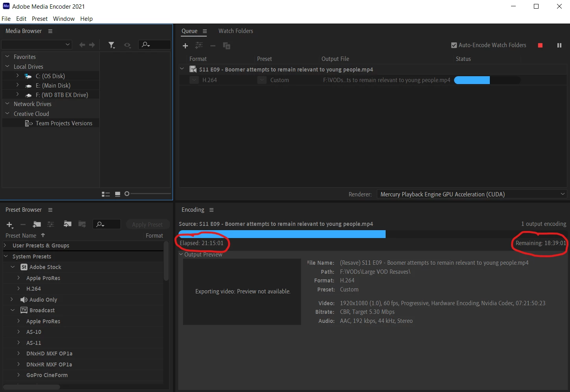Viewport: 570px width, 392px height.
Task: Expand User Presets & Groups
Action: pyautogui.click(x=5, y=245)
